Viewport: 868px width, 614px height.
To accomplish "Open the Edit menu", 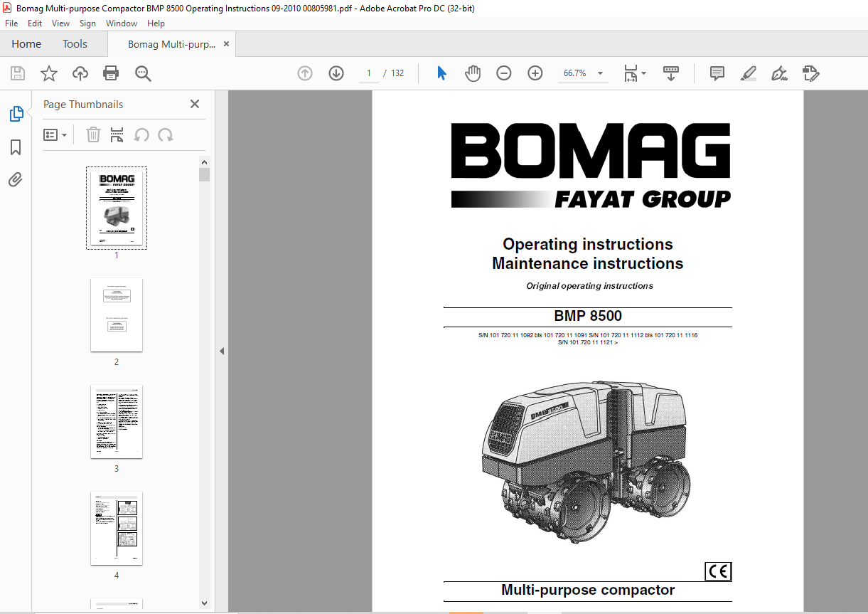I will [x=35, y=23].
